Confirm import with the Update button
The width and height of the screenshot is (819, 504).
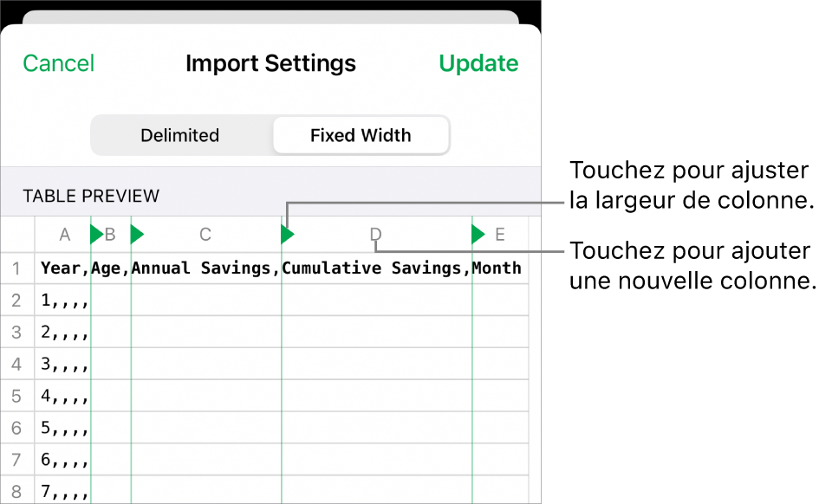click(x=478, y=63)
